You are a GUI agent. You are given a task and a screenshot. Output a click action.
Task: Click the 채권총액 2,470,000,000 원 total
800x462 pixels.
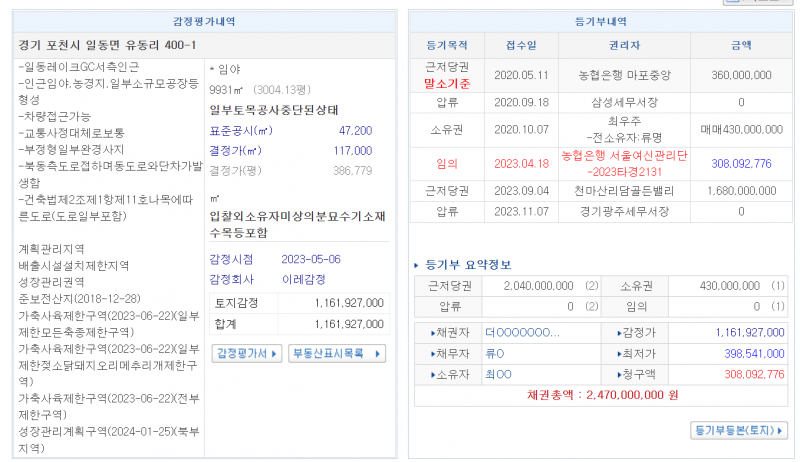coord(603,395)
